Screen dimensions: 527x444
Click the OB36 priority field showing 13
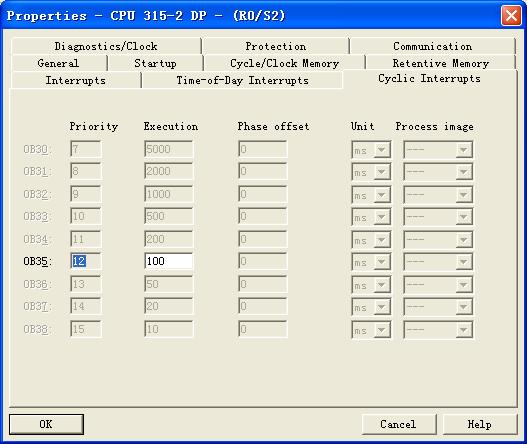[85, 284]
